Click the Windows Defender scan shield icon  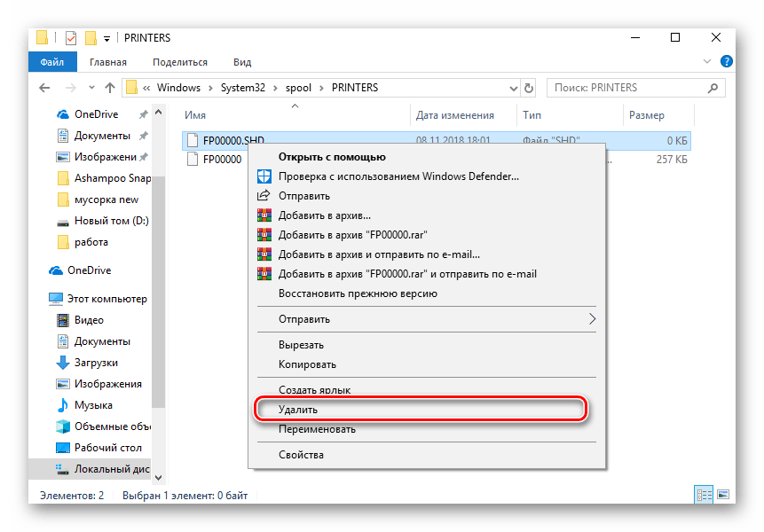[263, 176]
